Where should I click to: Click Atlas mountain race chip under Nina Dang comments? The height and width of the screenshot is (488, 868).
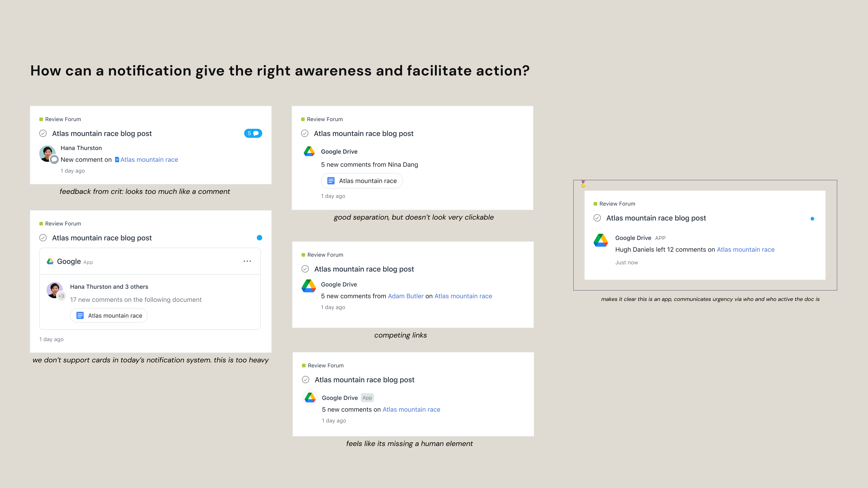click(x=362, y=181)
